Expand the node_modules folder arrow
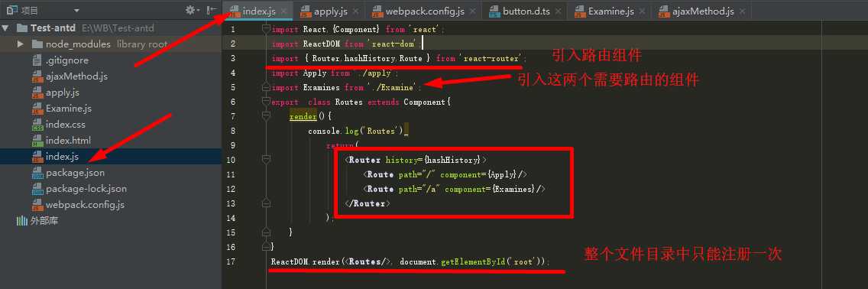Image resolution: width=868 pixels, height=289 pixels. coord(21,44)
